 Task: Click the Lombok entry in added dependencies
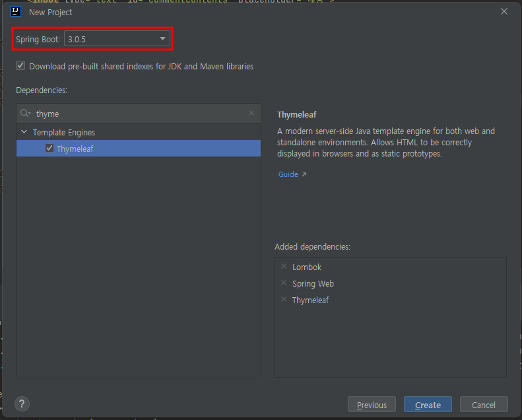[307, 267]
